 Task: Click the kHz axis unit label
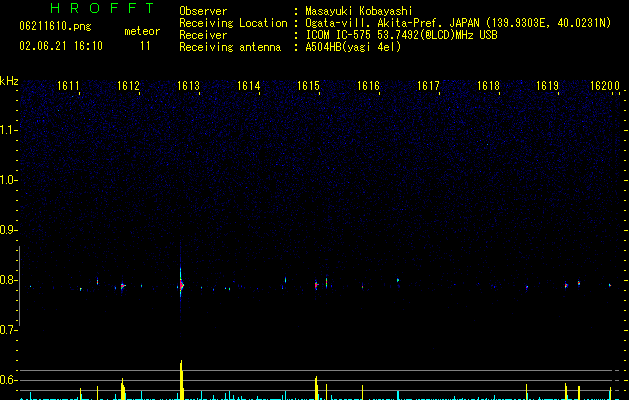click(9, 81)
